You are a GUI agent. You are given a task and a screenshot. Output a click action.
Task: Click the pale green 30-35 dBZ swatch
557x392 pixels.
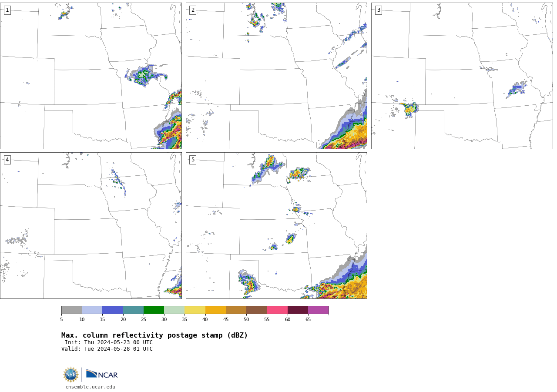[174, 310]
